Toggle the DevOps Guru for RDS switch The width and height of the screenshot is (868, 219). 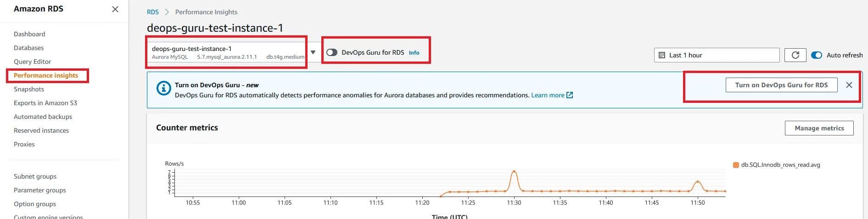[x=332, y=52]
